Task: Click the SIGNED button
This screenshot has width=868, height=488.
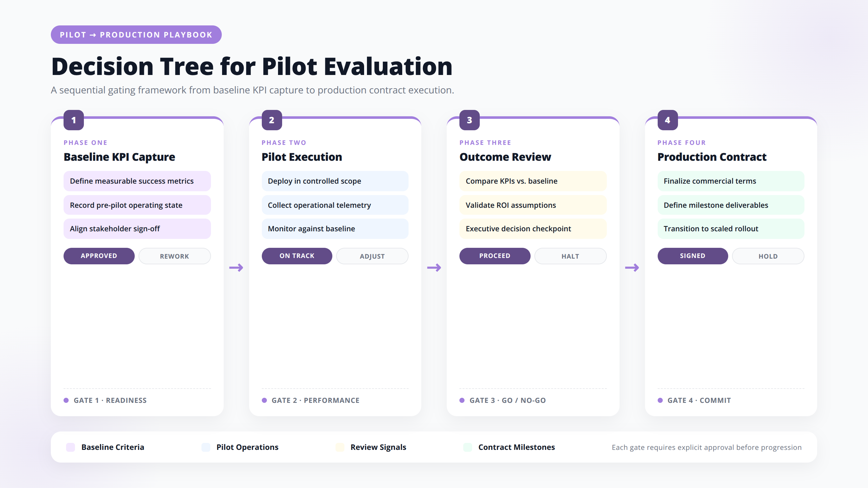Action: 693,256
